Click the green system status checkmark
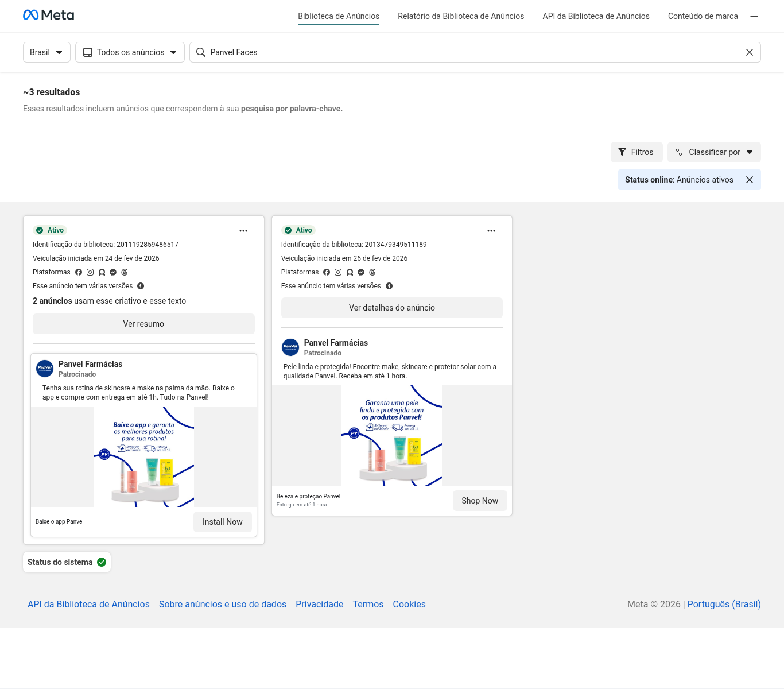 (102, 562)
